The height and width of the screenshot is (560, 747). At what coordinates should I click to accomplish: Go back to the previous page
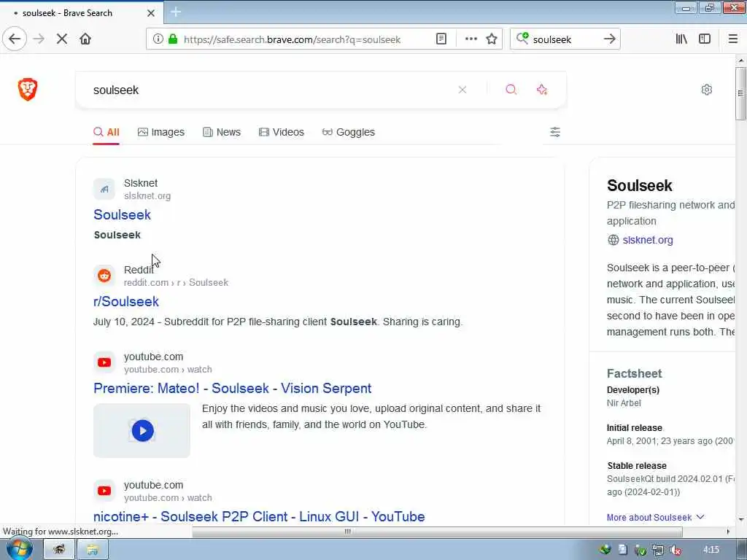pos(15,39)
